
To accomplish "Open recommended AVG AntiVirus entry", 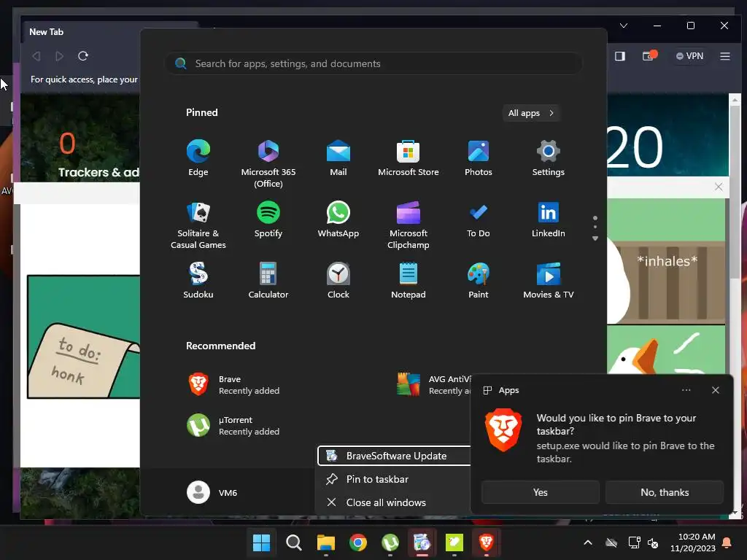I will (433, 385).
